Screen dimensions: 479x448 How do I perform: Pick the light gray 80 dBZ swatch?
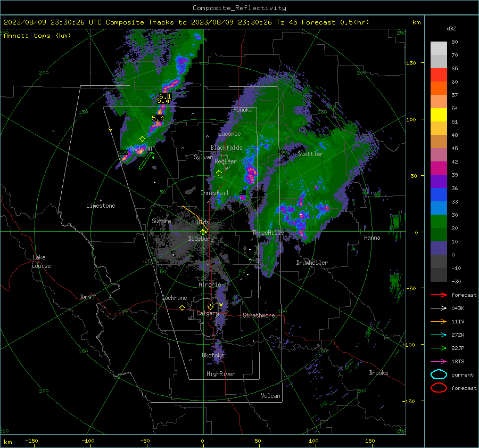439,48
